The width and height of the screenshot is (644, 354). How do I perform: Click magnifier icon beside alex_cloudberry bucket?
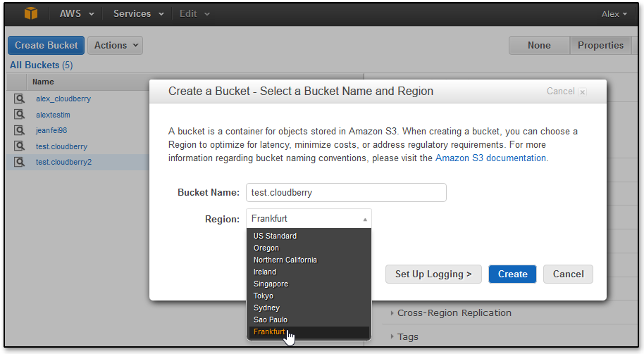[19, 99]
